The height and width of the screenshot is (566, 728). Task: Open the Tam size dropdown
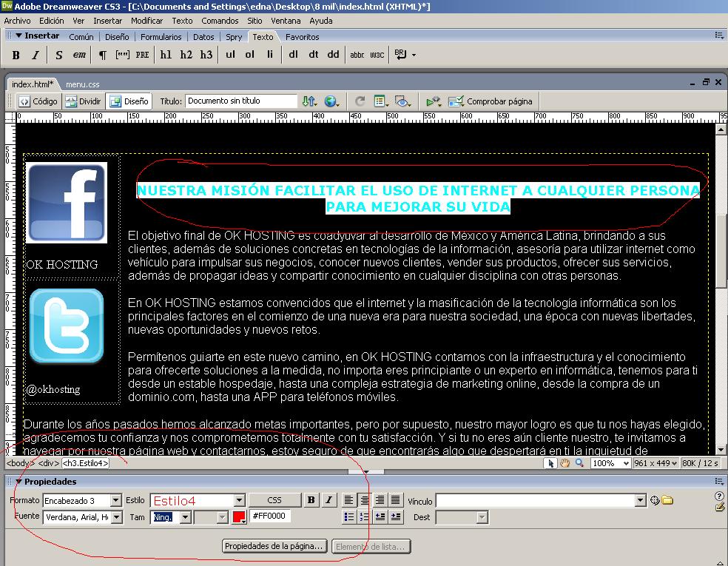pyautogui.click(x=183, y=516)
